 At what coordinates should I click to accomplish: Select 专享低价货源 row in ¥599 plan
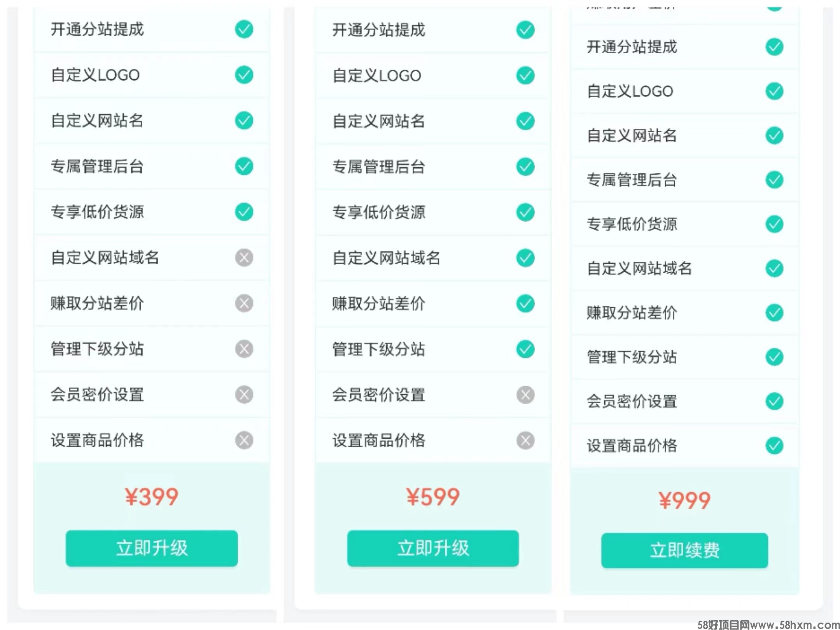coord(433,212)
